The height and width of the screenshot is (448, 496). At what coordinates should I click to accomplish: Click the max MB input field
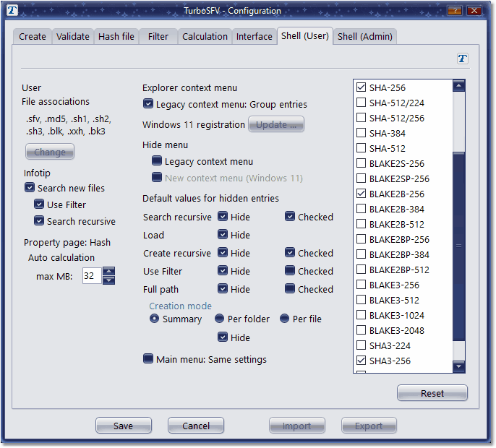point(92,276)
